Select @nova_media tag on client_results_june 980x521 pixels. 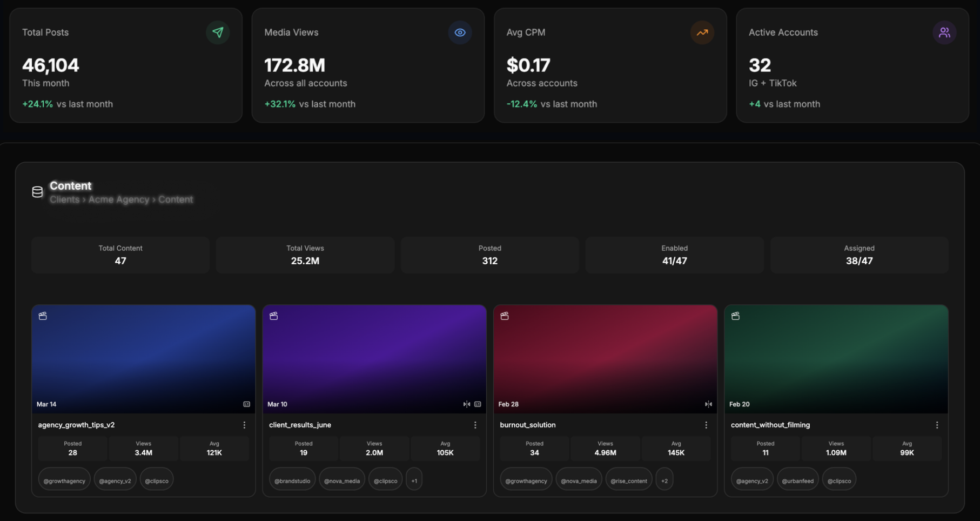click(342, 480)
